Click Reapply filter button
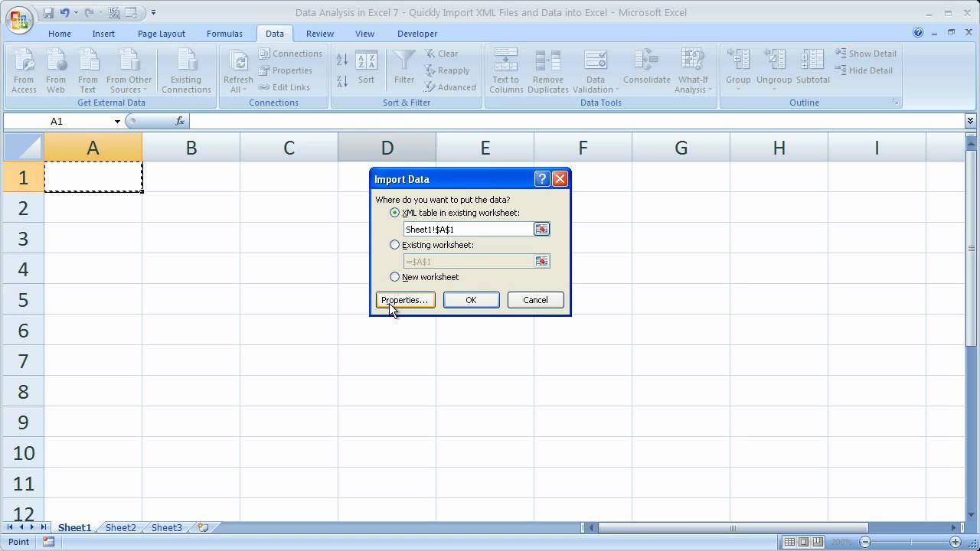Viewport: 980px width, 551px height. [447, 70]
